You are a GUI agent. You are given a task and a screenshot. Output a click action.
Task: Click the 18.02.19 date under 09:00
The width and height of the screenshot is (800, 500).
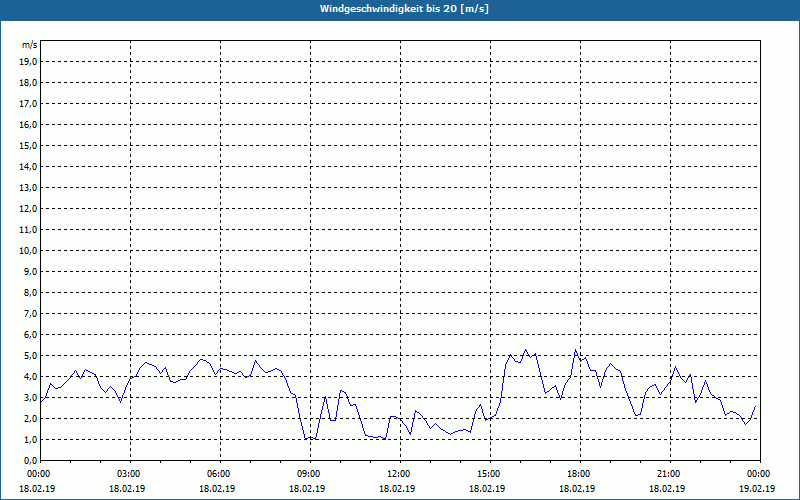[x=308, y=488]
